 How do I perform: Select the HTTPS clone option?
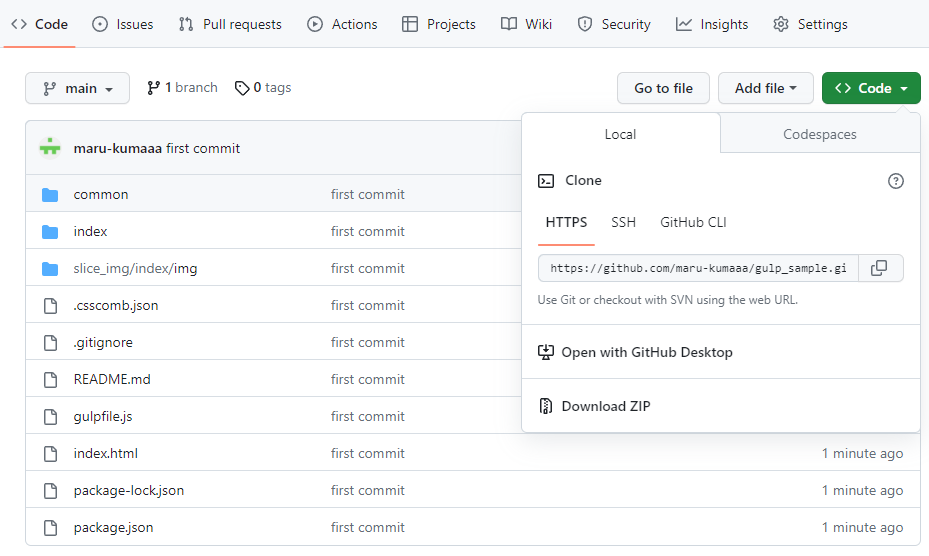coord(566,222)
